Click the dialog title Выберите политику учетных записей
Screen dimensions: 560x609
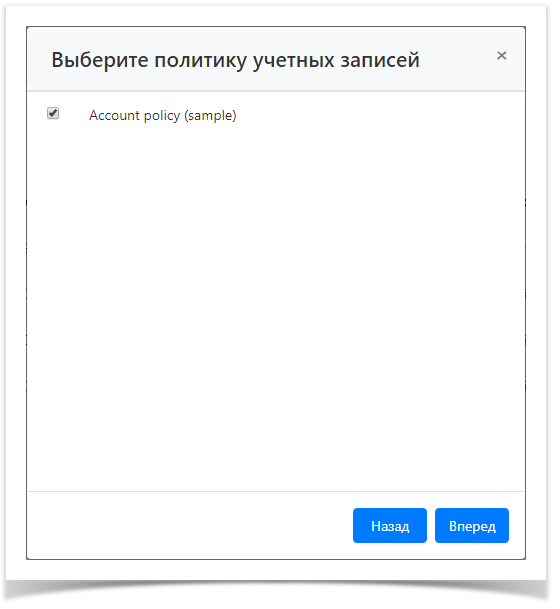(x=235, y=60)
